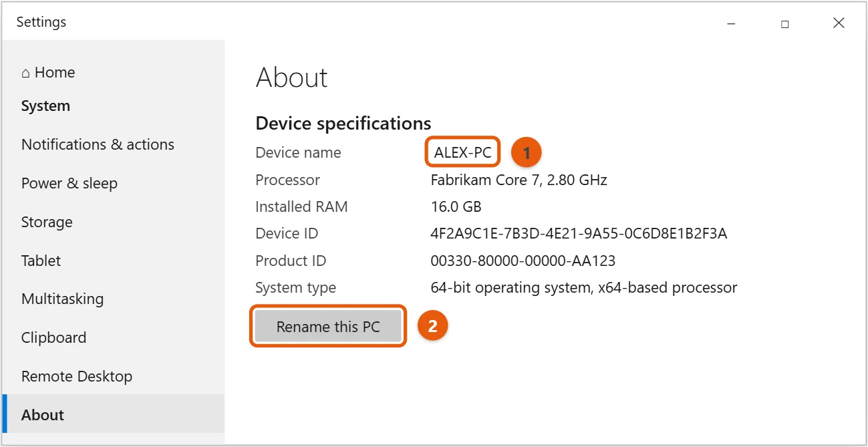Click the Product ID value 00330-80000
The image size is (868, 447).
tap(523, 261)
